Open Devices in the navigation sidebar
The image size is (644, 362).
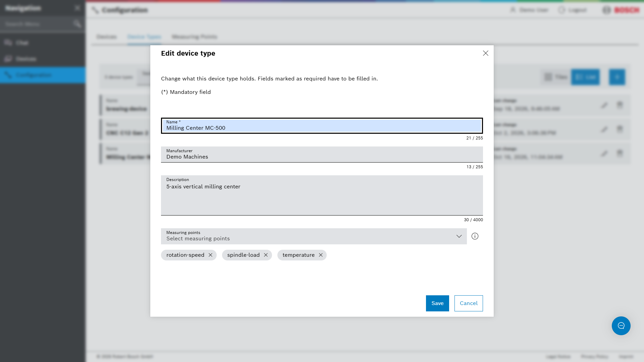click(x=43, y=59)
